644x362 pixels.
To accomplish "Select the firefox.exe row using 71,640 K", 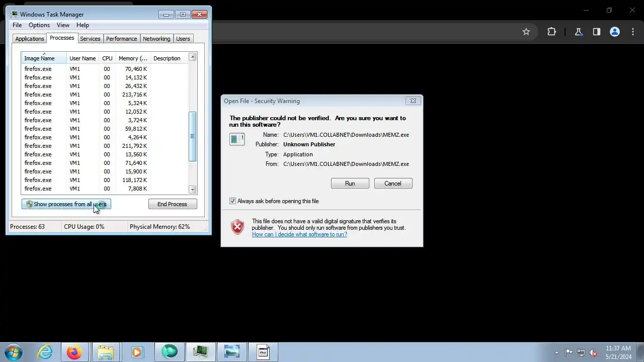I will click(105, 163).
